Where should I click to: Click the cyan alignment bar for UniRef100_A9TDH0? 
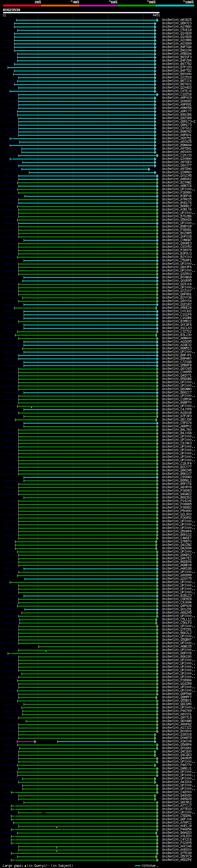pyautogui.click(x=86, y=169)
